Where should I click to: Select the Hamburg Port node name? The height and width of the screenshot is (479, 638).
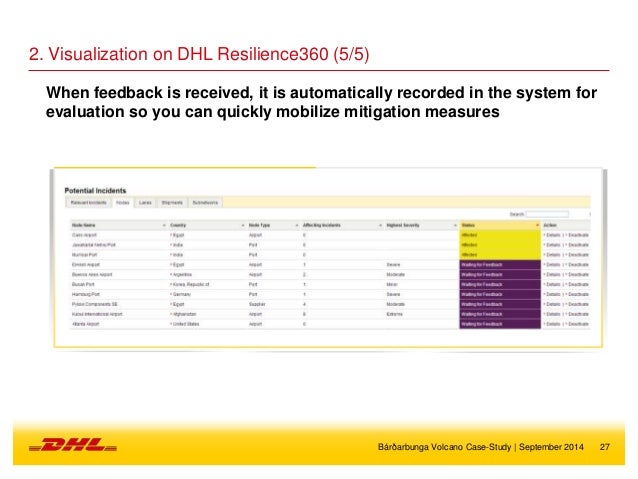[x=85, y=294]
